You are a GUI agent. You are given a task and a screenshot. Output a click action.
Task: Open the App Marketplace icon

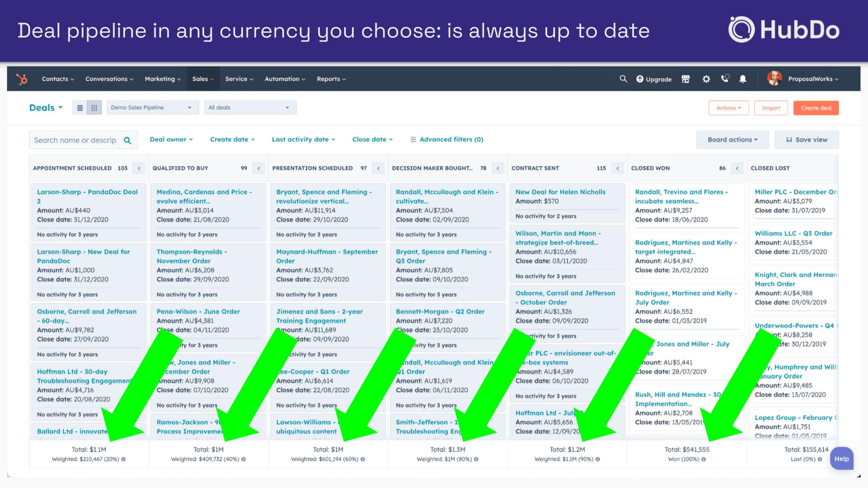pos(686,79)
